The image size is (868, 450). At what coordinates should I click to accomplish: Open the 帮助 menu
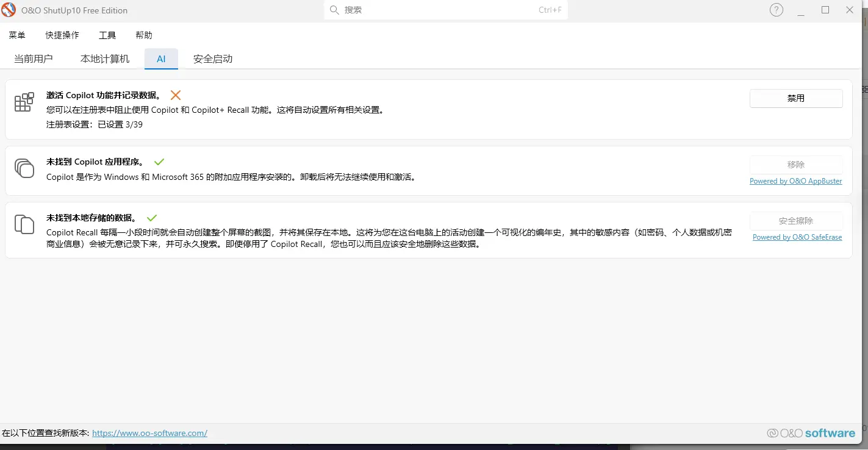[x=144, y=35]
